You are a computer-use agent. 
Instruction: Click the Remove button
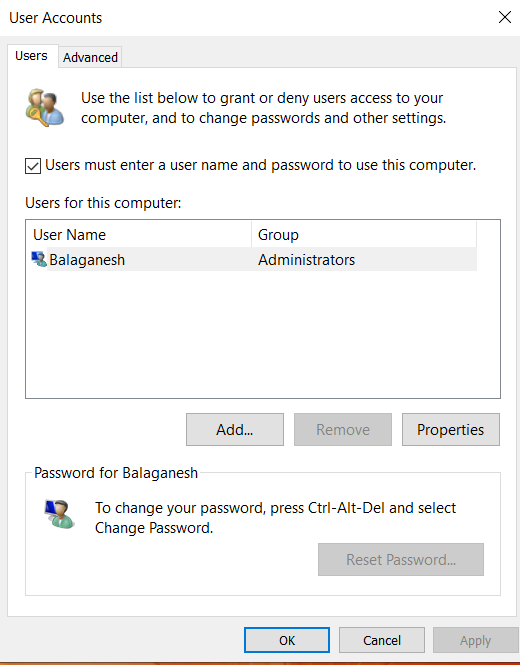(343, 430)
